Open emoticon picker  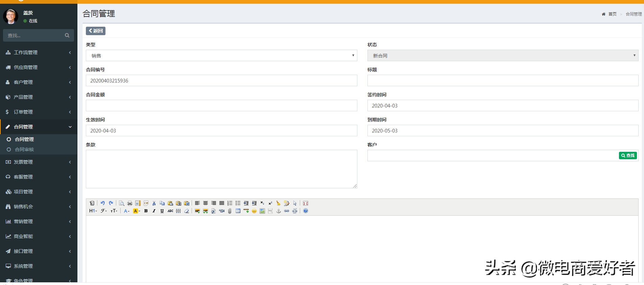254,211
